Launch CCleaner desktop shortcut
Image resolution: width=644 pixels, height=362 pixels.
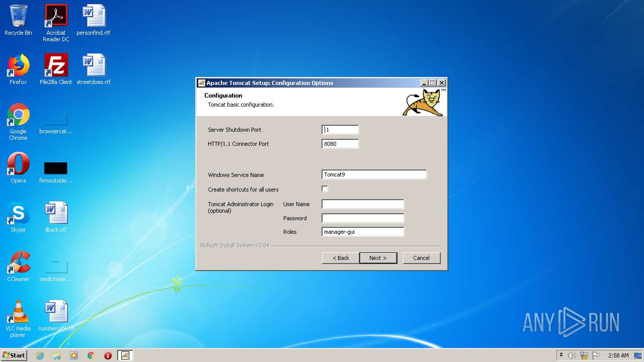pyautogui.click(x=18, y=266)
